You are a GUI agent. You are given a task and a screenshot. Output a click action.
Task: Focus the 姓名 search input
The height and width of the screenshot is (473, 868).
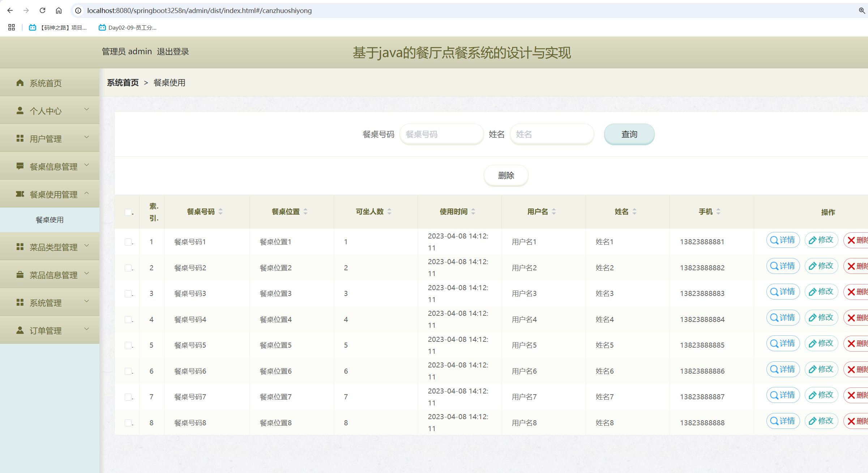tap(552, 134)
